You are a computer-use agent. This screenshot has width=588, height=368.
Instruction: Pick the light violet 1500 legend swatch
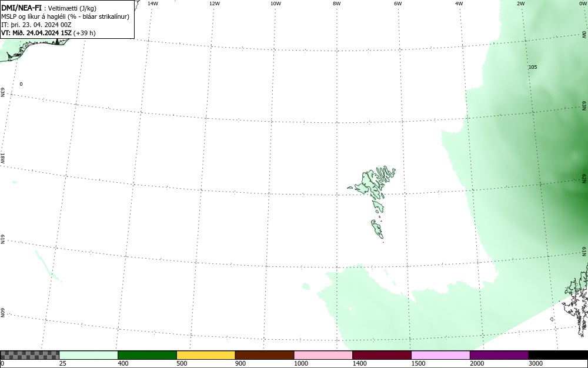point(440,355)
